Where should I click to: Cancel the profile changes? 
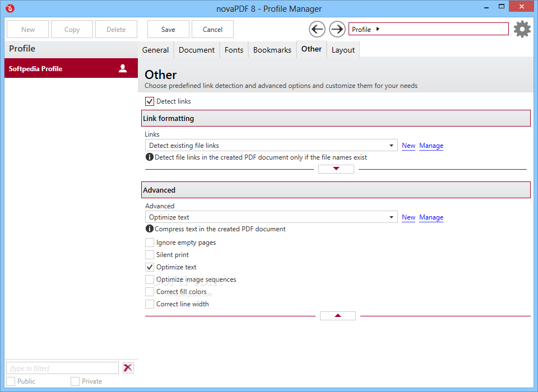point(212,29)
